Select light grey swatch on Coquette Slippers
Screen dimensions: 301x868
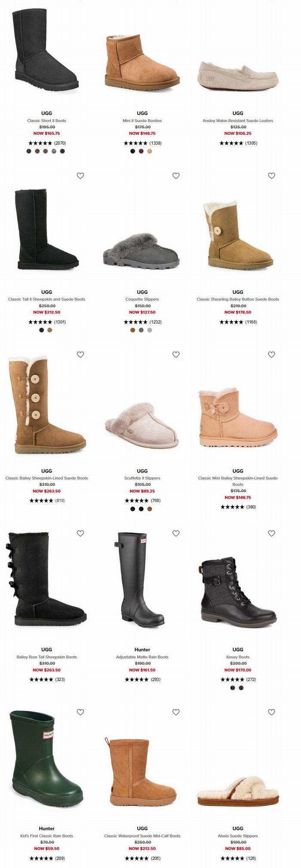150,330
